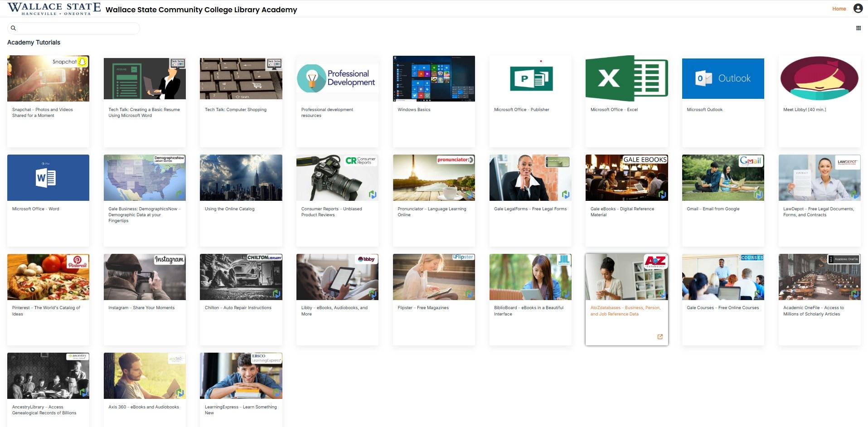
Task: Select the Professional Development image
Action: [x=337, y=78]
